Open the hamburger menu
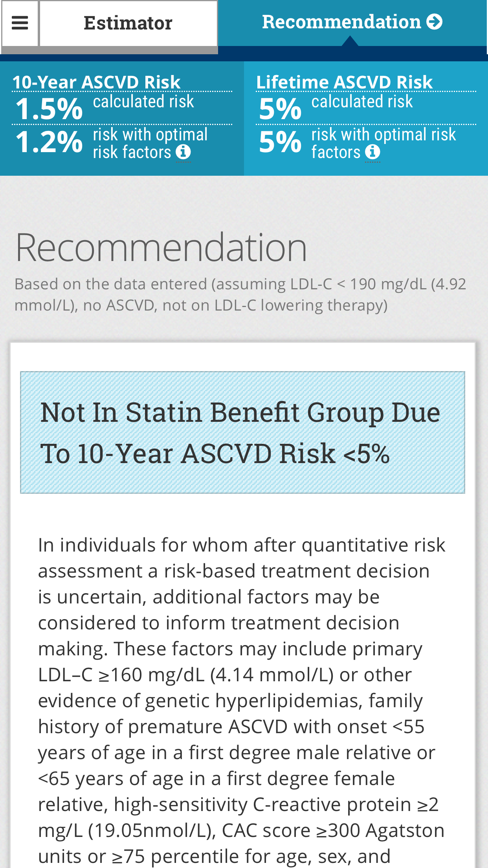The width and height of the screenshot is (488, 868). pyautogui.click(x=20, y=23)
